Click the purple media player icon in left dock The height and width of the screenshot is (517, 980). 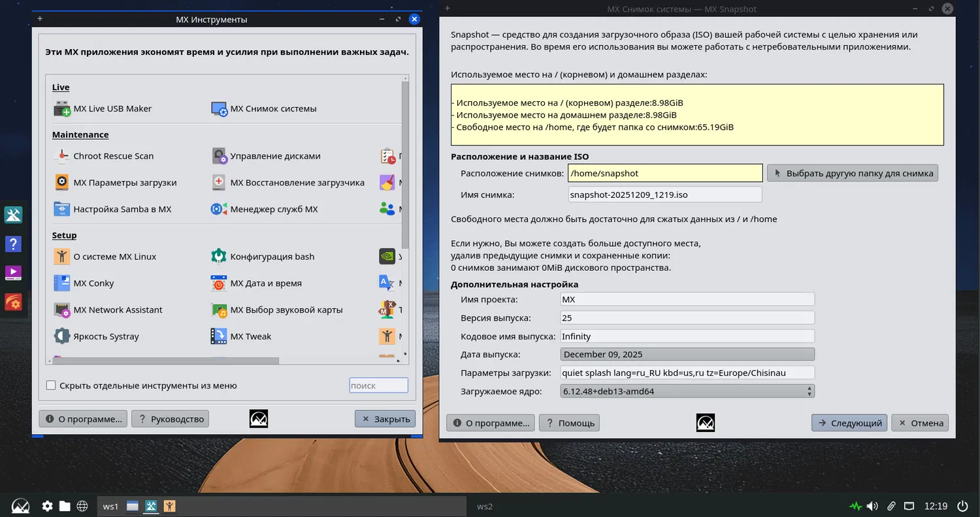click(x=13, y=273)
